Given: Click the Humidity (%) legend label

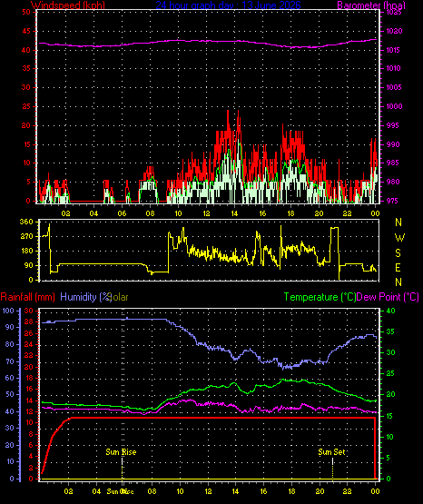Looking at the screenshot, I should pyautogui.click(x=85, y=297).
